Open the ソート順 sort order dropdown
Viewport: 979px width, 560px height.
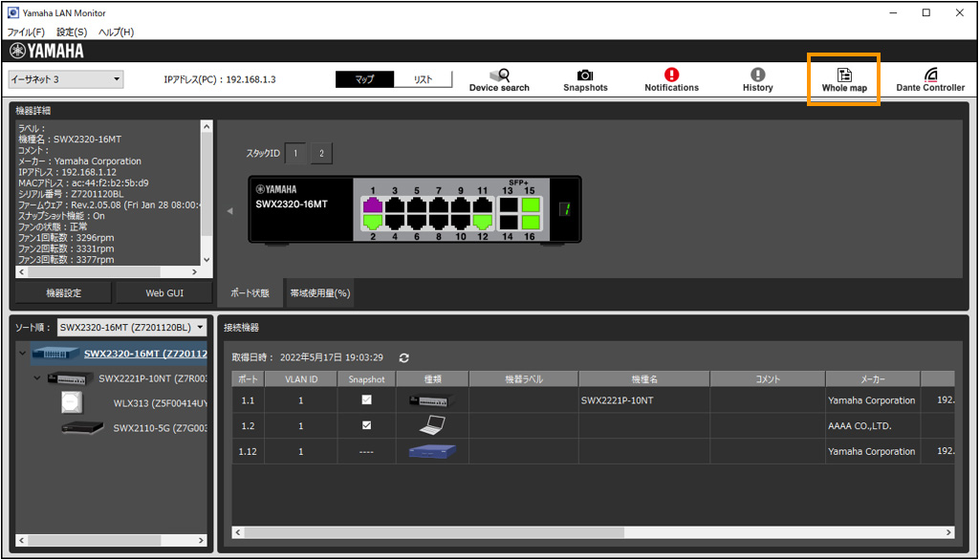click(x=132, y=328)
